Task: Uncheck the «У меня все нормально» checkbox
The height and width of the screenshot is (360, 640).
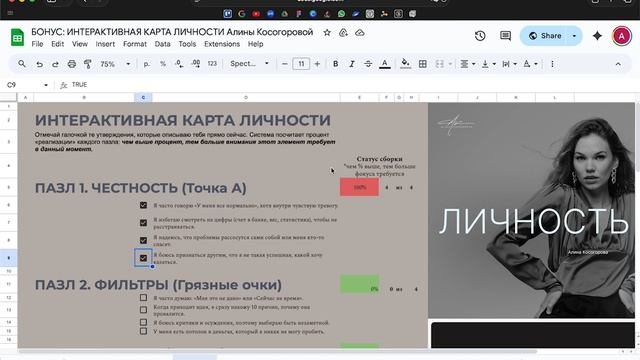Action: pyautogui.click(x=143, y=205)
